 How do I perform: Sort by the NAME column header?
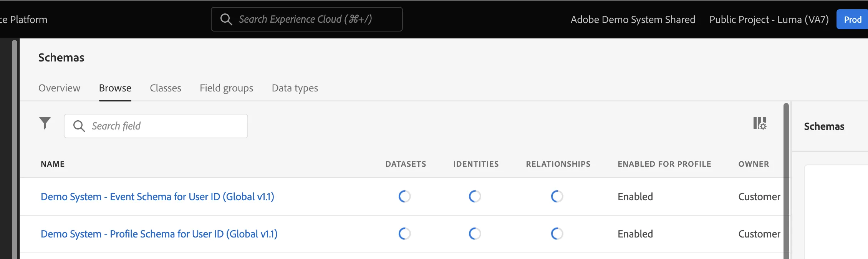click(53, 164)
